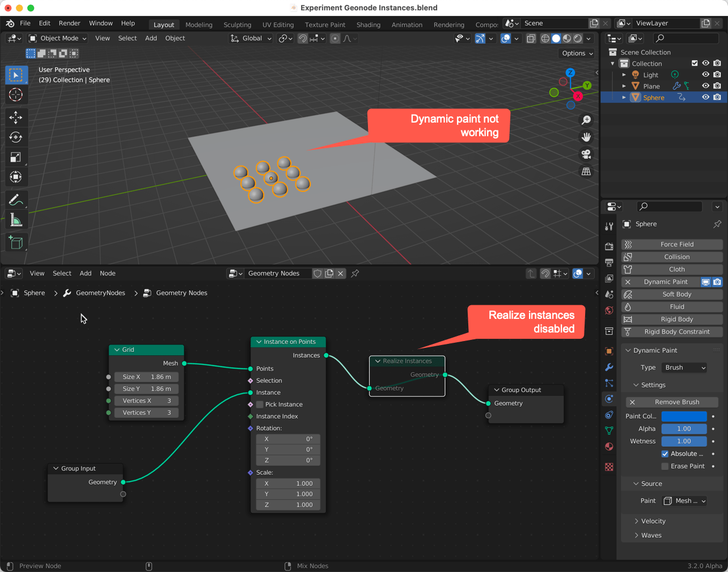Collapse the Realize Instances node header
The width and height of the screenshot is (728, 572).
[377, 361]
